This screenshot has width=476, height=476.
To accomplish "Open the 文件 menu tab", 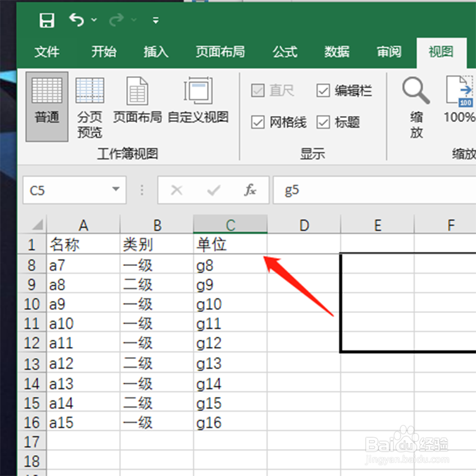I will click(x=47, y=52).
